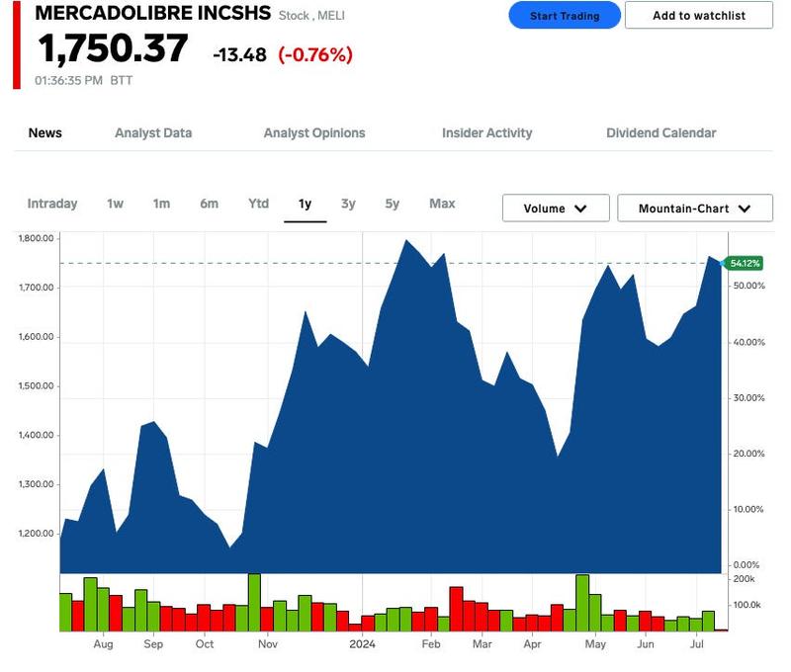Click the 200k volume axis label

point(744,579)
